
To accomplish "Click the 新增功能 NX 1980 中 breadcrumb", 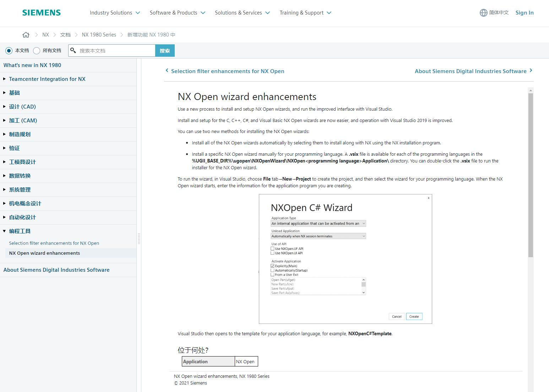I will pyautogui.click(x=151, y=35).
